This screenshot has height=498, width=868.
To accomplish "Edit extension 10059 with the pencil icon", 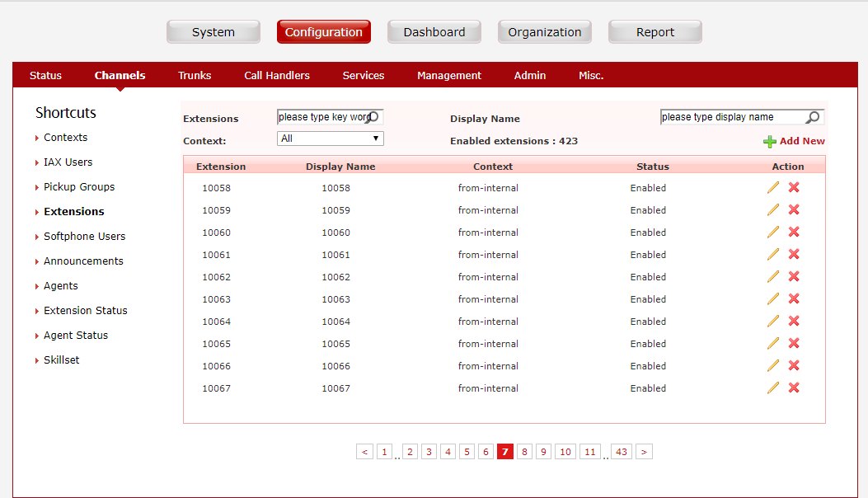I will (772, 210).
